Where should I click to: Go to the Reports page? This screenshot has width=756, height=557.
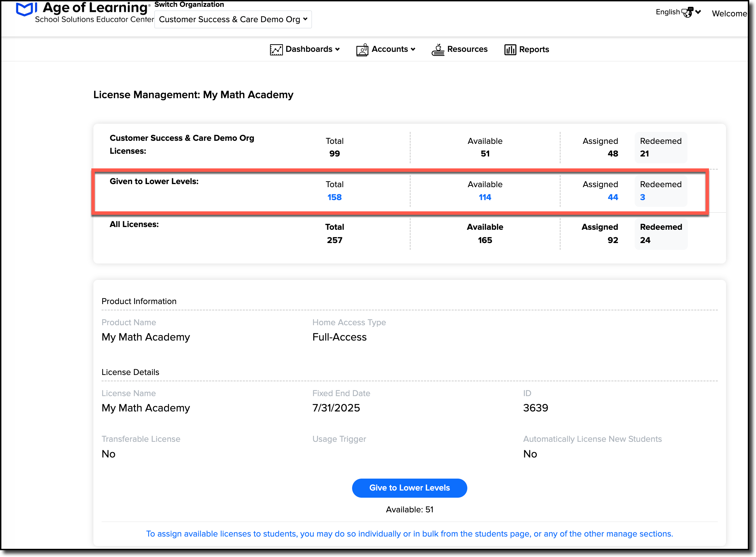[527, 50]
